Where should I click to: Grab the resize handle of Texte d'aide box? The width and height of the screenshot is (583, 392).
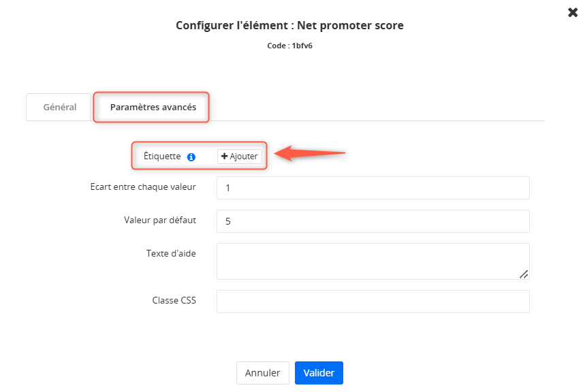[524, 274]
